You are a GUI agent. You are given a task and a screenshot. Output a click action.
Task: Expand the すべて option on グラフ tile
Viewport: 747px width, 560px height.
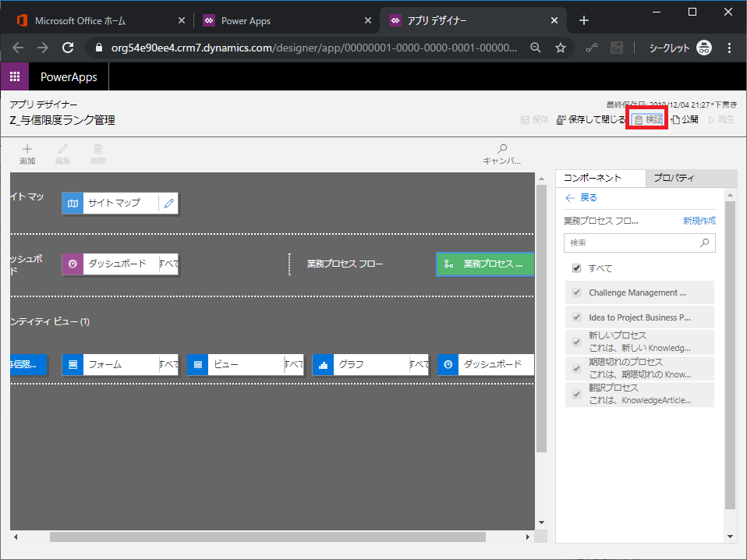pos(419,364)
